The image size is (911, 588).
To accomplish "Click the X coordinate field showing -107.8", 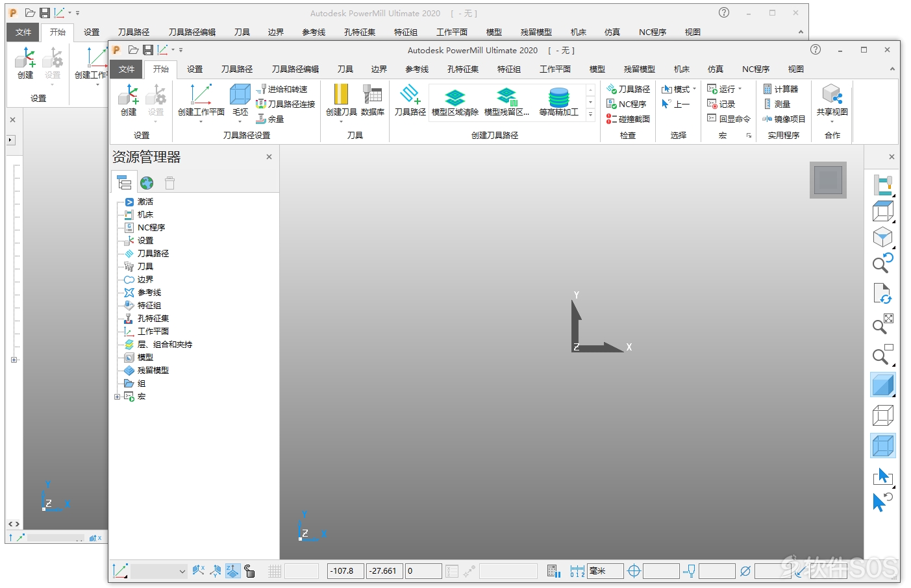I will click(345, 571).
